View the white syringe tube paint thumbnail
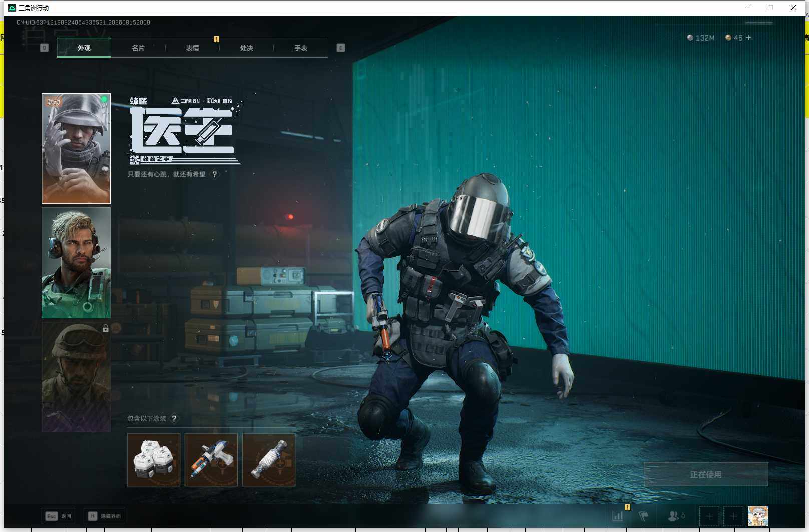 pos(269,460)
